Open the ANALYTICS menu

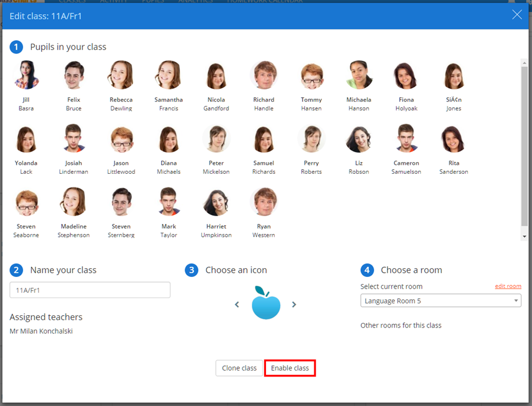(x=195, y=2)
